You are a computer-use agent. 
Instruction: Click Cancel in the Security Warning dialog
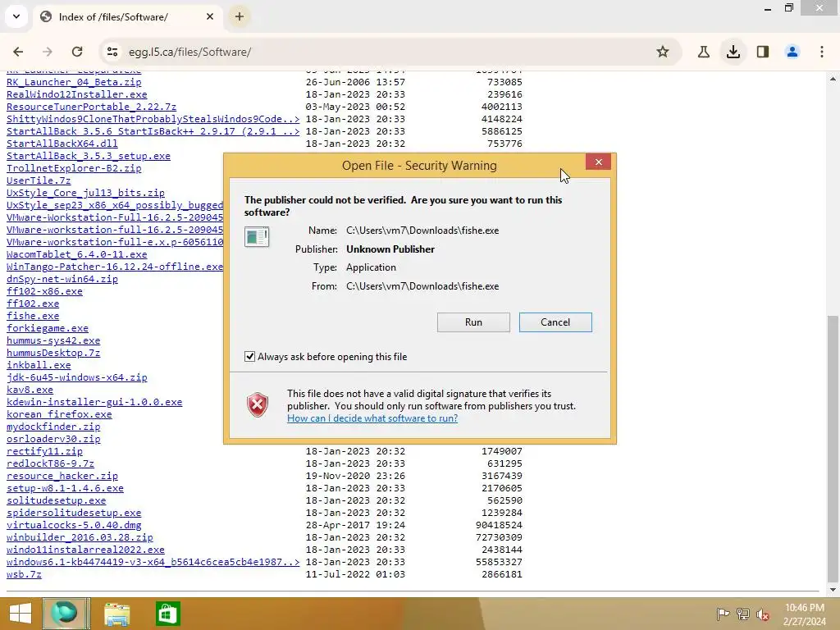point(555,322)
